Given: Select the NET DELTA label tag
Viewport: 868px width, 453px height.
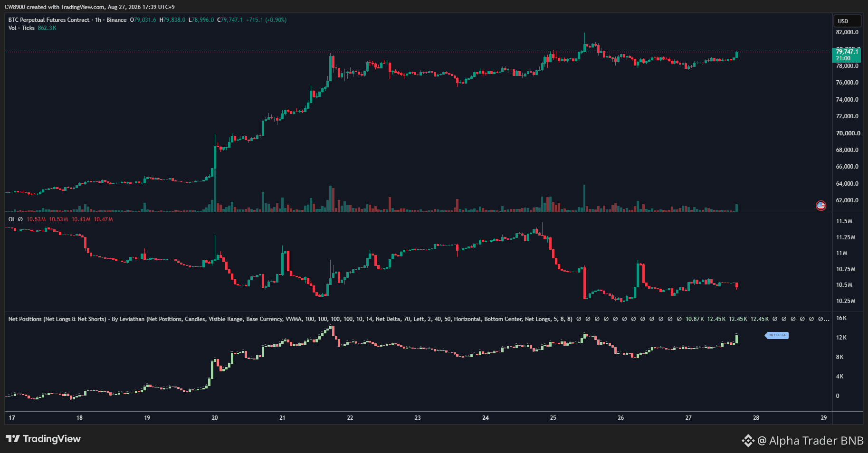Looking at the screenshot, I should point(777,335).
